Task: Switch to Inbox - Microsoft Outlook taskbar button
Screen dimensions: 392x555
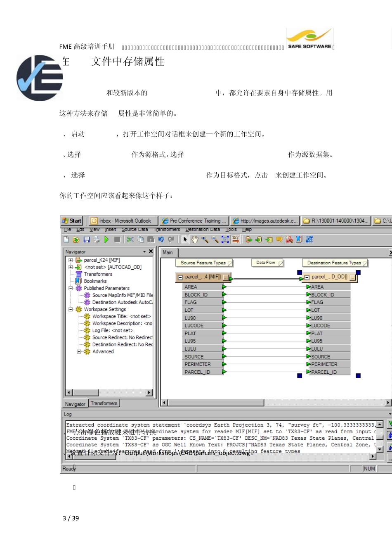Action: tap(123, 221)
